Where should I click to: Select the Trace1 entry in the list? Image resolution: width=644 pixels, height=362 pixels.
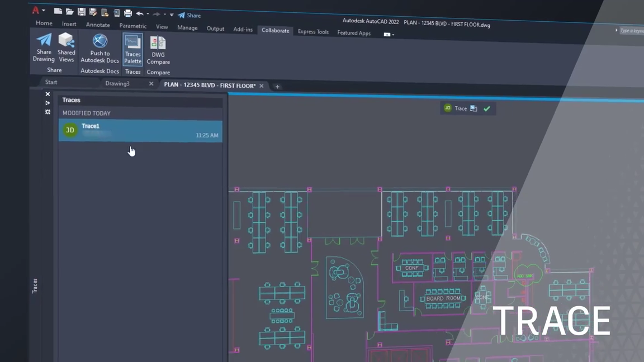140,131
